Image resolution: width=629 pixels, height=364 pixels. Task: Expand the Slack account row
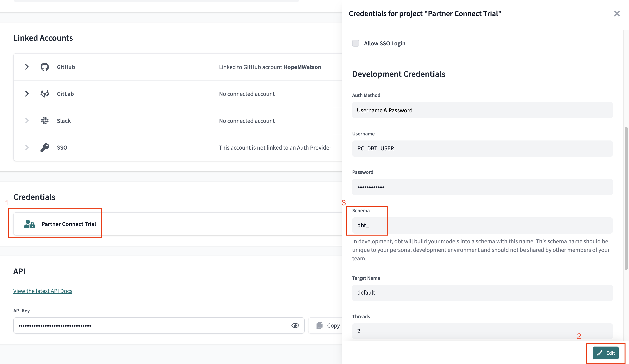point(26,120)
